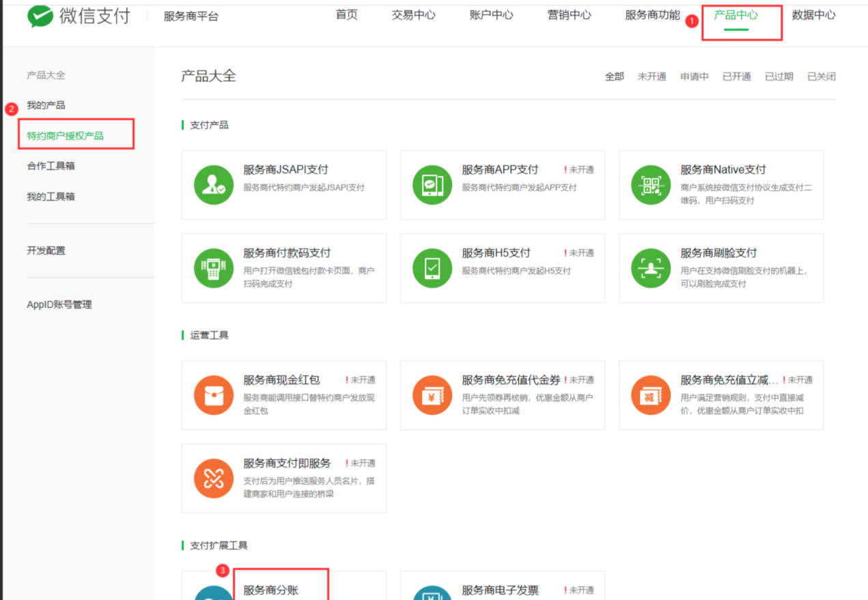Click the 服务商H5支付 phone icon
Screen dimensions: 868x600
432,268
